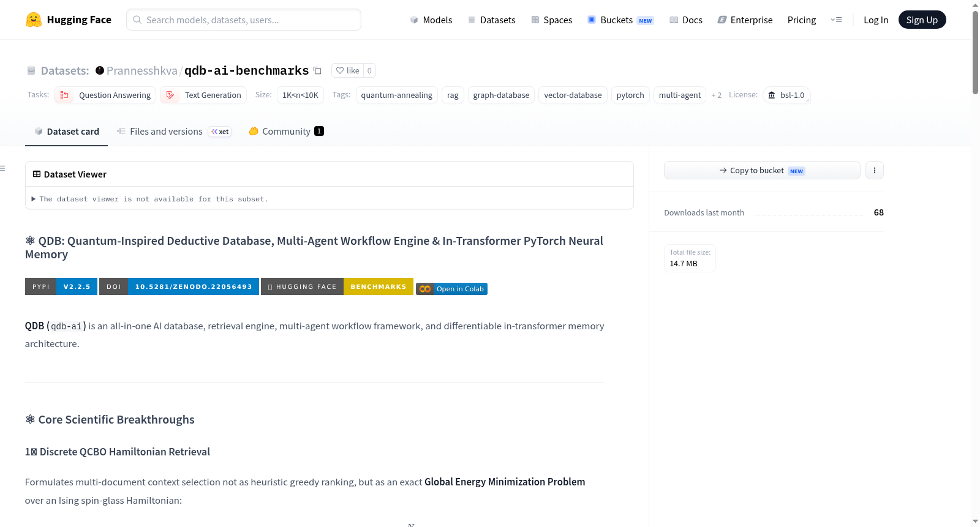The height and width of the screenshot is (527, 980).
Task: Open sidebar outline icon at left edge
Action: tap(3, 168)
